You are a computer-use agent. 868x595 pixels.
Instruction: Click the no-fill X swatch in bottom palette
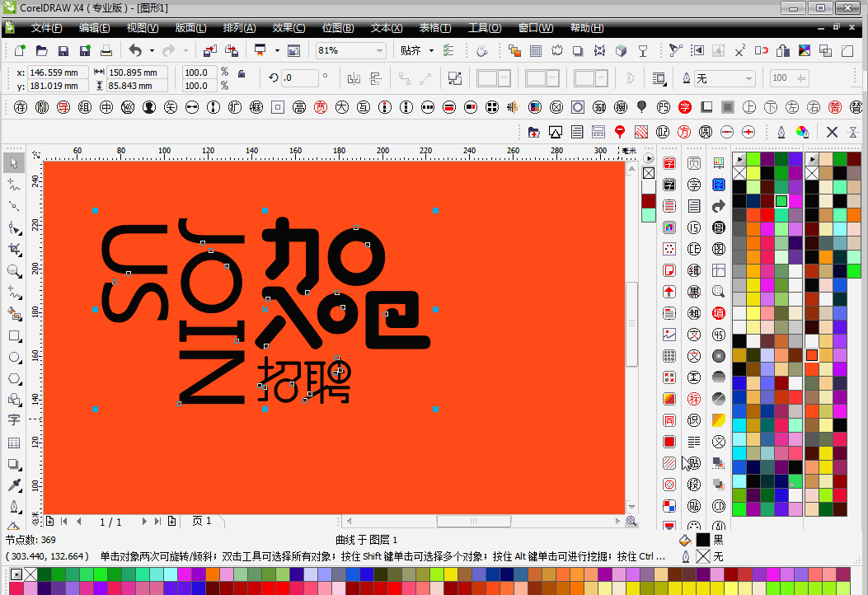[x=30, y=574]
